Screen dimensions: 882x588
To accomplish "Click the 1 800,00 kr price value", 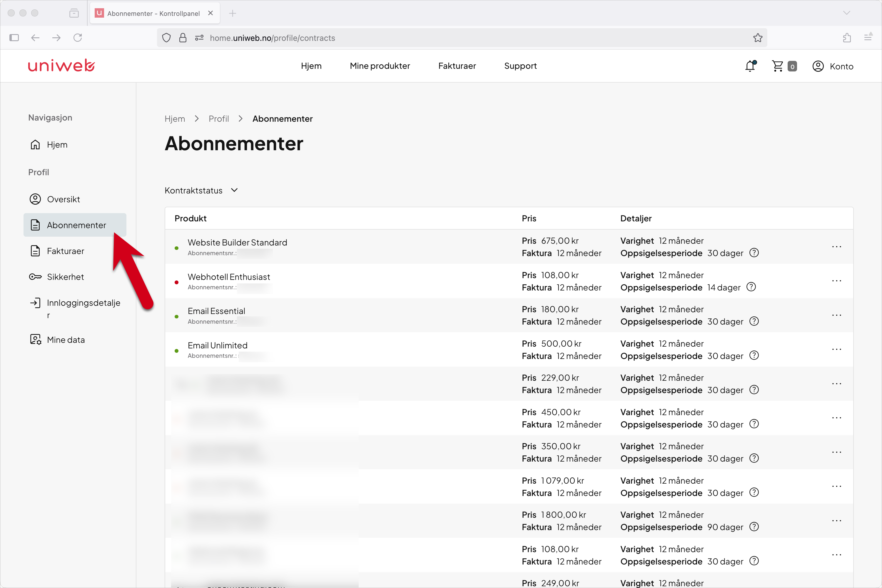I will tap(563, 515).
